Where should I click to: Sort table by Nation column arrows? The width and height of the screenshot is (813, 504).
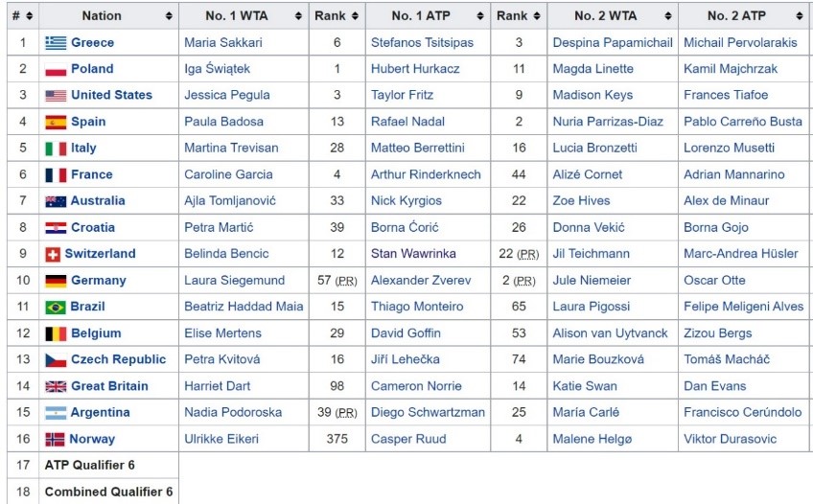169,16
